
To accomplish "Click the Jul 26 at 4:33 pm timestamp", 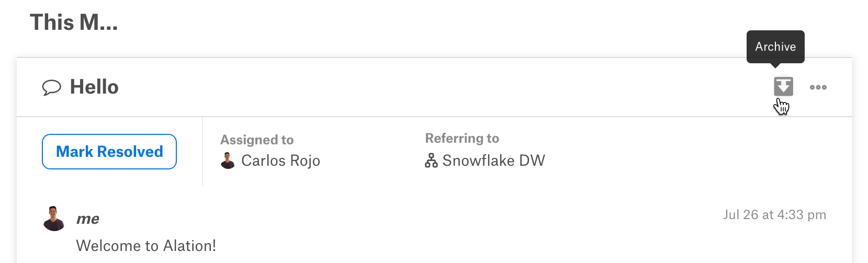I will tap(774, 215).
